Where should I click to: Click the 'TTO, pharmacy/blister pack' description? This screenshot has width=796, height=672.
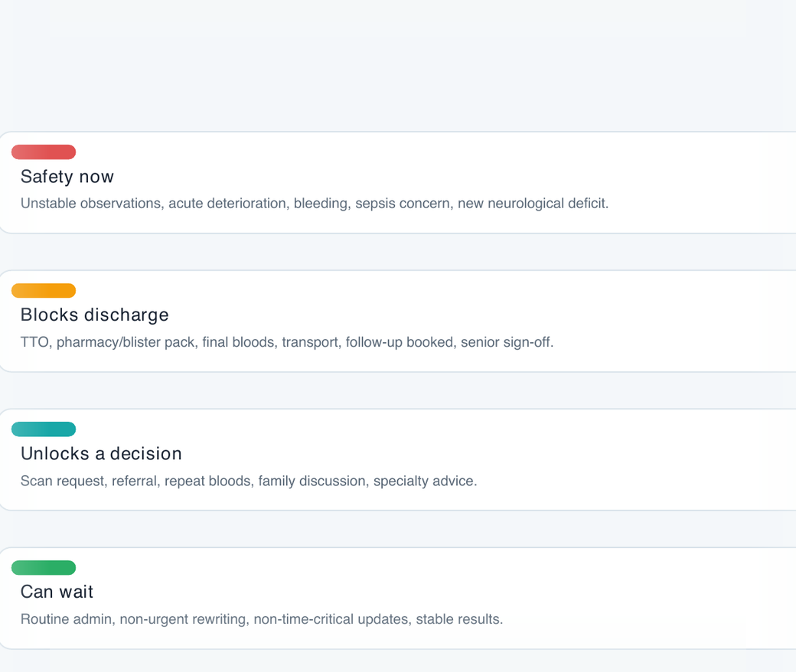click(287, 342)
